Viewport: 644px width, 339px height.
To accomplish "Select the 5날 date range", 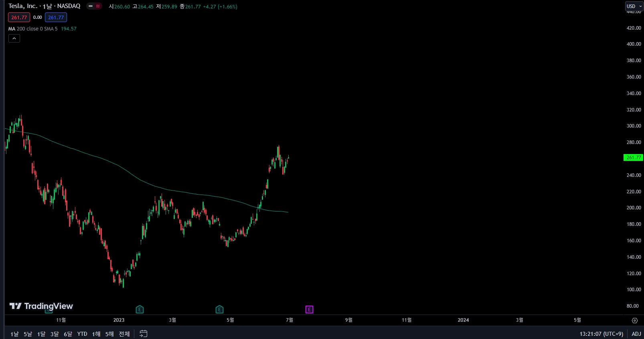I will click(x=28, y=334).
